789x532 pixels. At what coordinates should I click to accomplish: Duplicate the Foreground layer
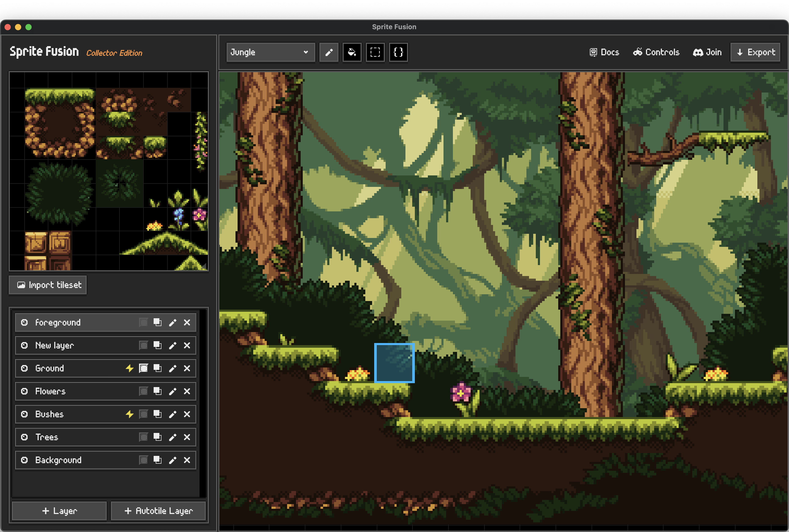pos(157,322)
